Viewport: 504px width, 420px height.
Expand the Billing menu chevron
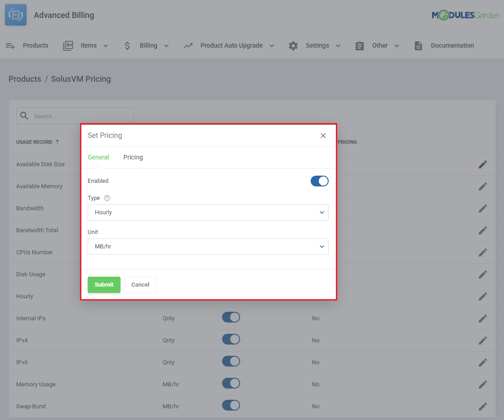[166, 46]
